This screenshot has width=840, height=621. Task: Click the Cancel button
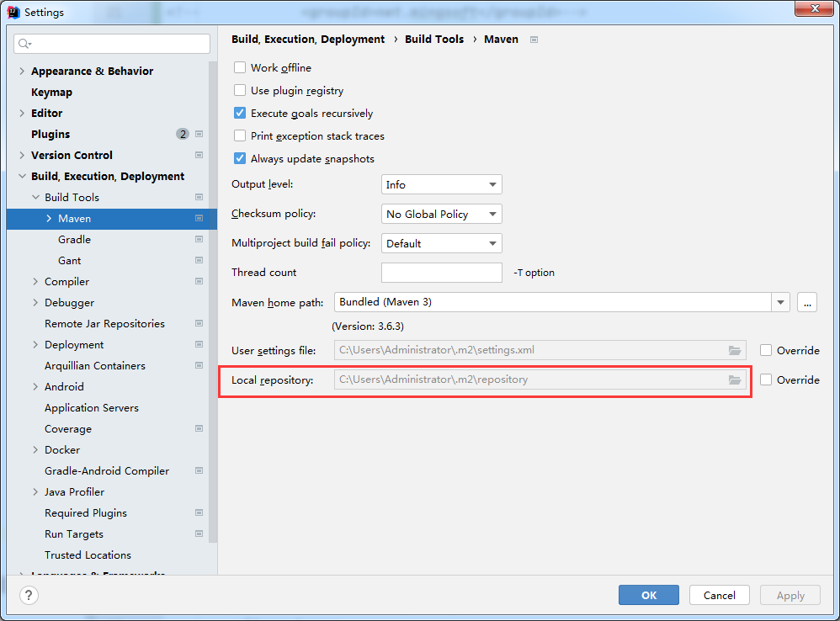click(x=719, y=595)
